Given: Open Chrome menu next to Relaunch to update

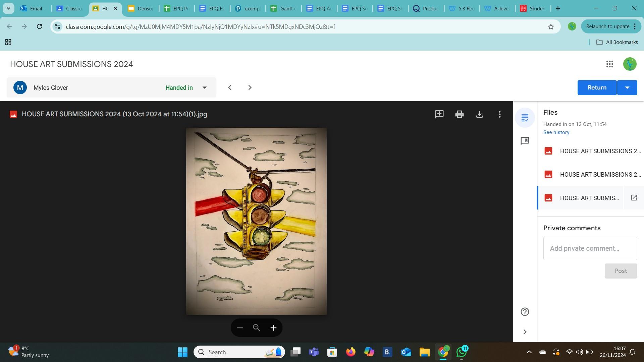Looking at the screenshot, I should [635, 26].
